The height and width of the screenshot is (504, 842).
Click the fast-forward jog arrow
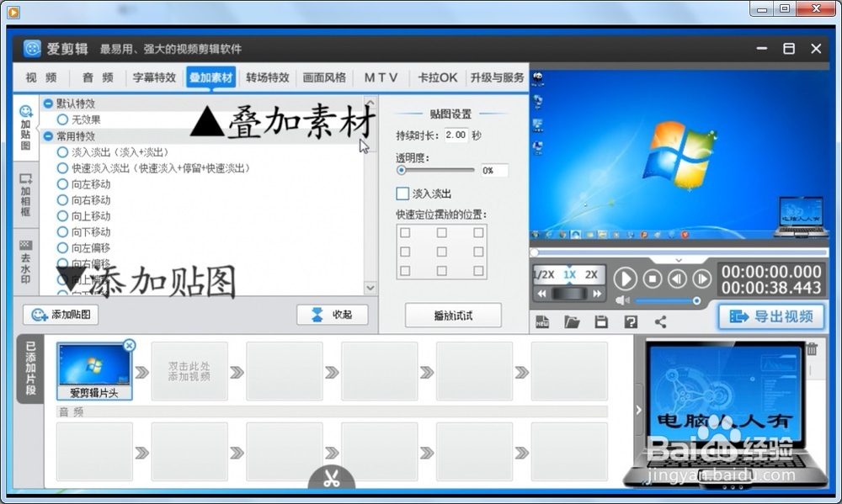click(x=597, y=294)
